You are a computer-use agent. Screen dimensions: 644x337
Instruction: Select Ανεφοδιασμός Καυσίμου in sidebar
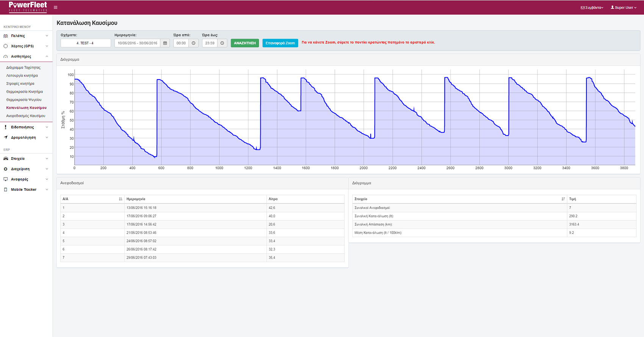point(26,116)
